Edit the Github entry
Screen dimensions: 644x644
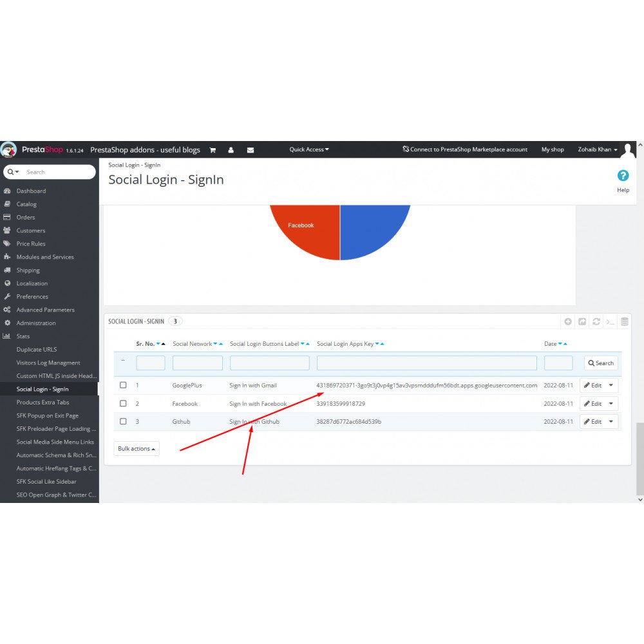[x=592, y=422]
